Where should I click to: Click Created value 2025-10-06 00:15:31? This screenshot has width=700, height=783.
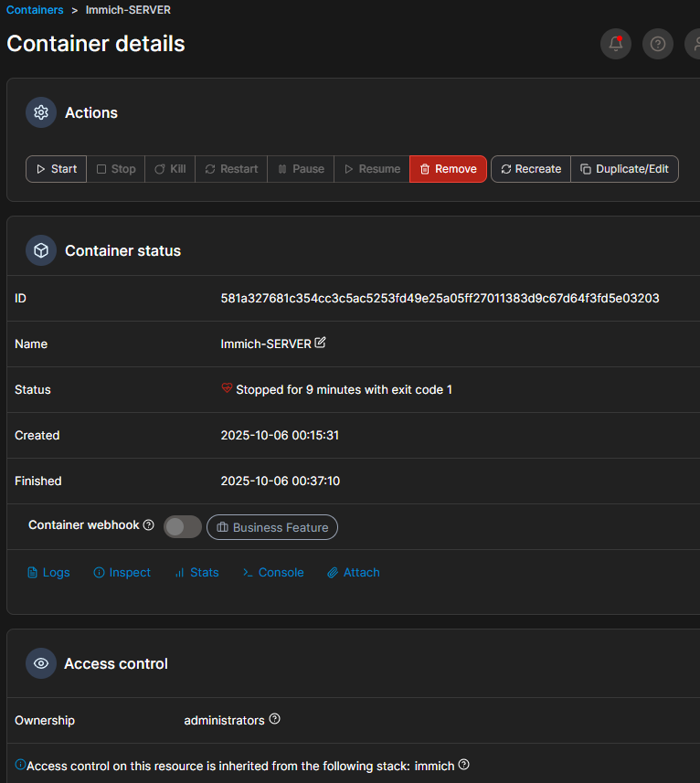click(x=280, y=436)
